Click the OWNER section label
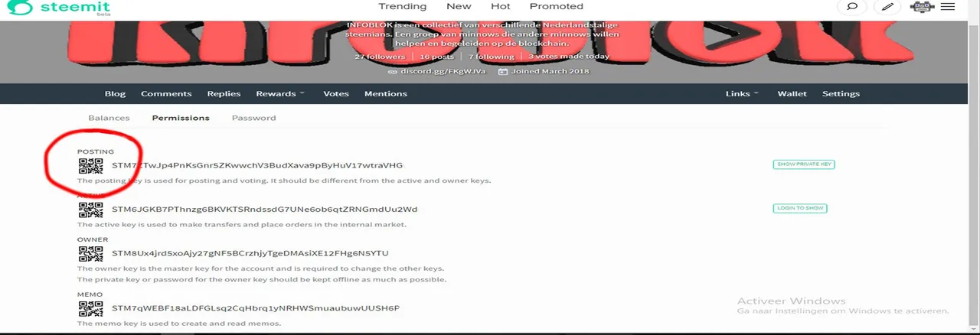 click(93, 239)
